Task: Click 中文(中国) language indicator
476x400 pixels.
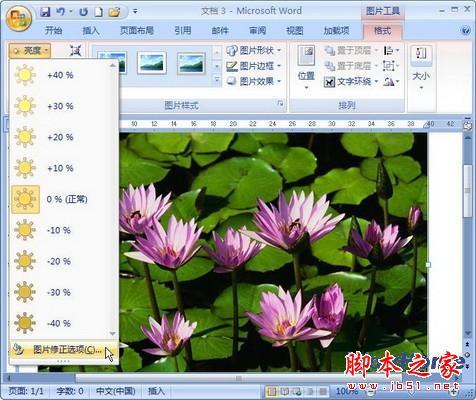Action: click(x=116, y=391)
